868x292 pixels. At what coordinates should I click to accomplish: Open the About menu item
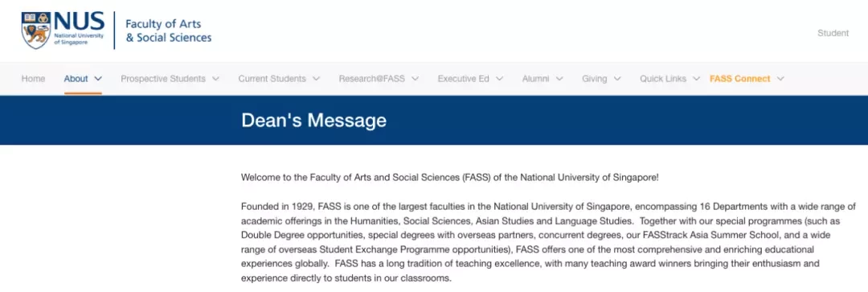coord(76,79)
